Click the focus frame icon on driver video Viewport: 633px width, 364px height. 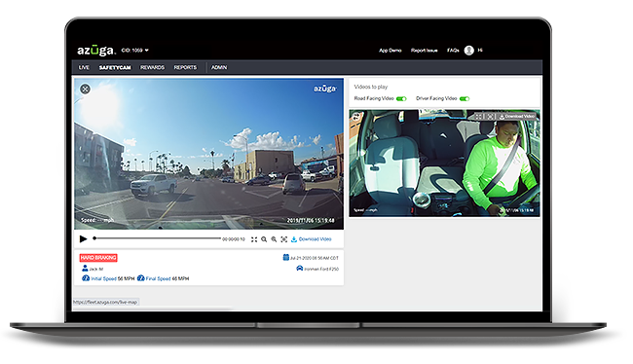[x=490, y=116]
